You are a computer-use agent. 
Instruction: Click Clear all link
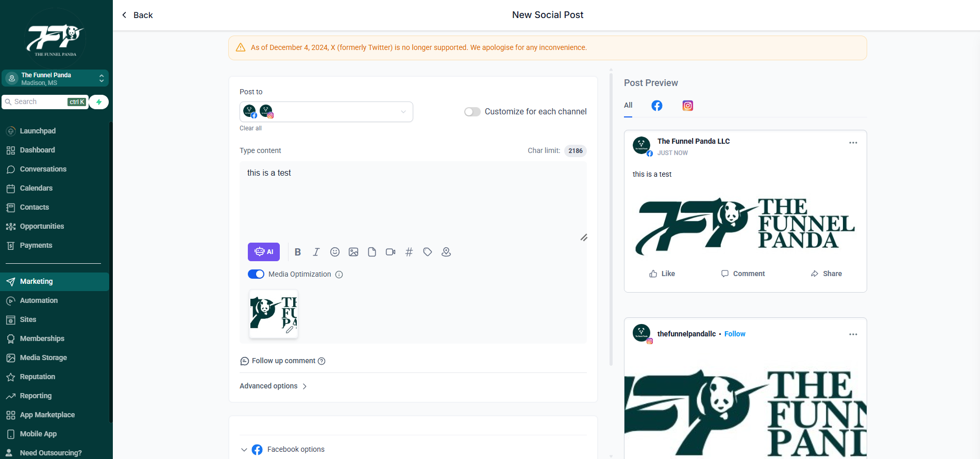click(x=250, y=128)
